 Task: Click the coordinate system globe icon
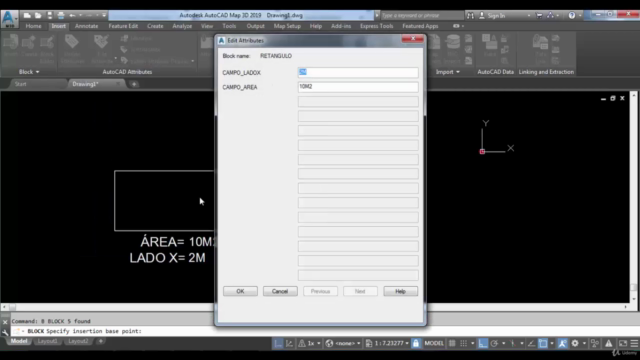point(329,344)
